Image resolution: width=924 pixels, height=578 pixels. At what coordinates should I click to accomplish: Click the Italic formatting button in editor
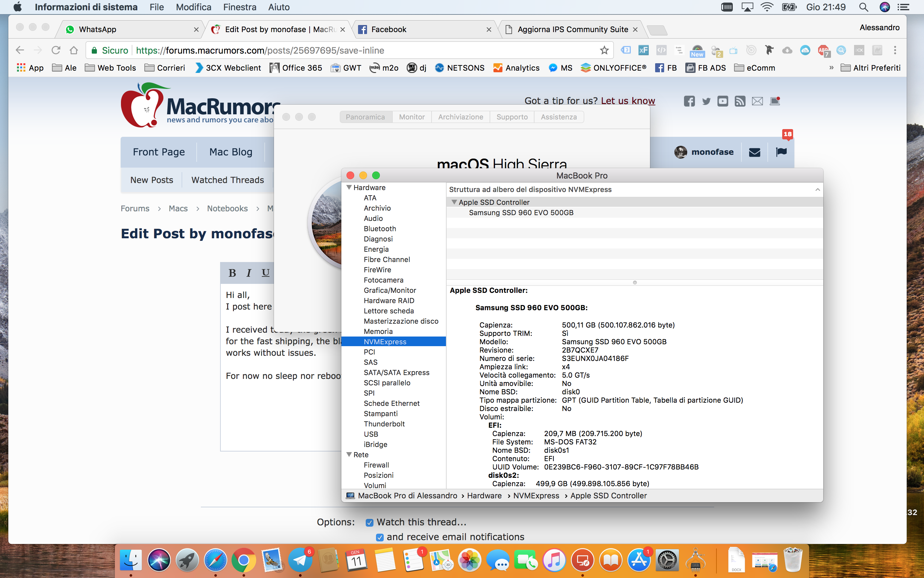click(x=249, y=273)
